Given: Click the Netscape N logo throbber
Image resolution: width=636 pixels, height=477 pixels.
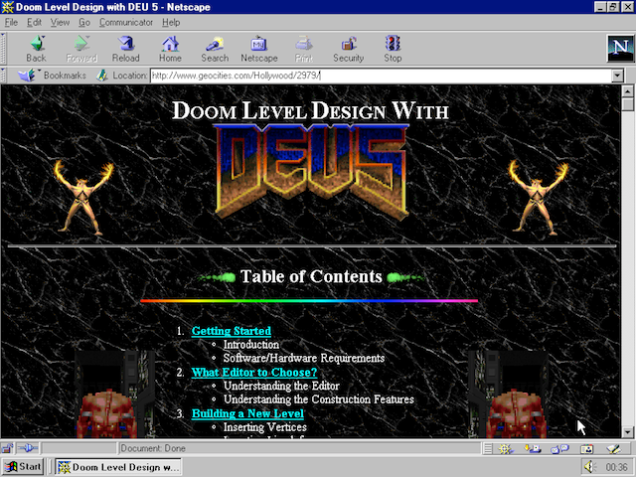Looking at the screenshot, I should pyautogui.click(x=620, y=48).
